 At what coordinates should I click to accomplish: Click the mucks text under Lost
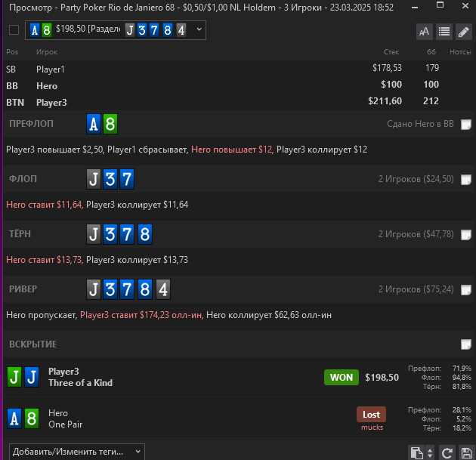click(x=372, y=428)
